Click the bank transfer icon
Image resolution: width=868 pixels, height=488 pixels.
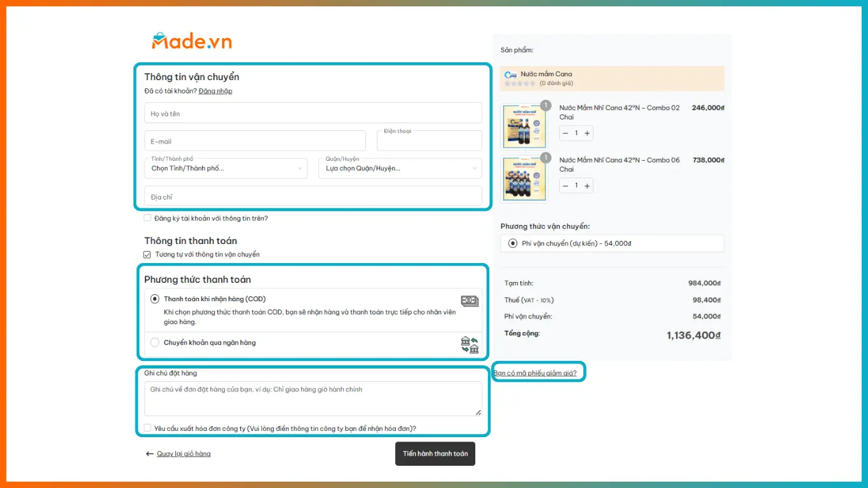pyautogui.click(x=470, y=345)
